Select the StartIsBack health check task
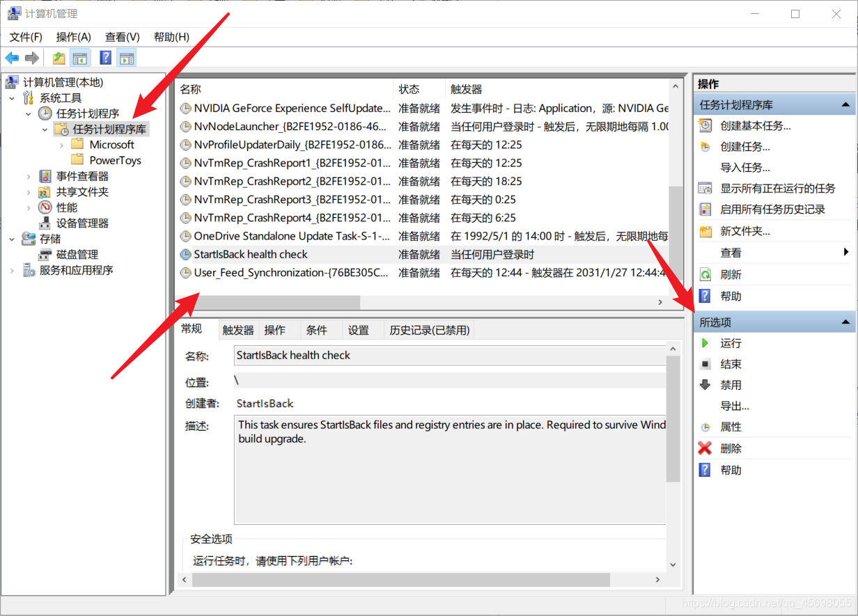Screen dimensions: 858x616 coord(421,255)
